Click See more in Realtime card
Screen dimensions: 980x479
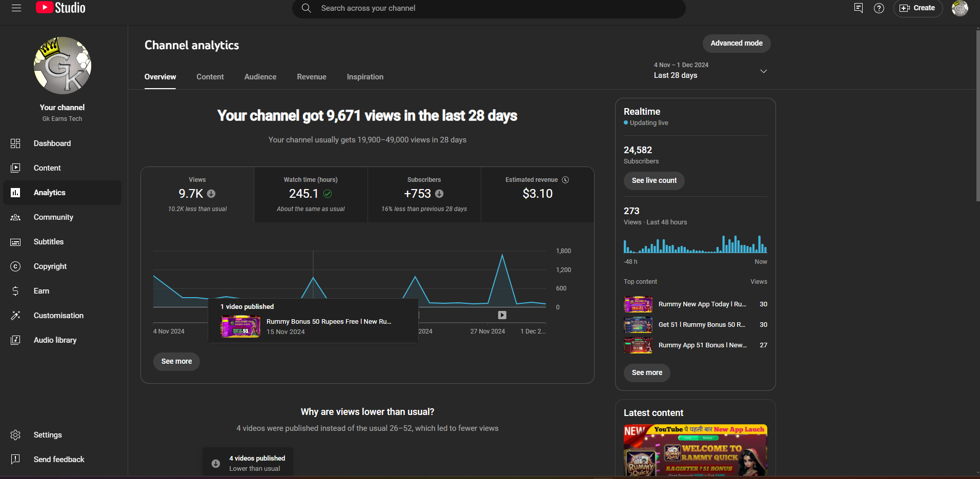(x=647, y=373)
